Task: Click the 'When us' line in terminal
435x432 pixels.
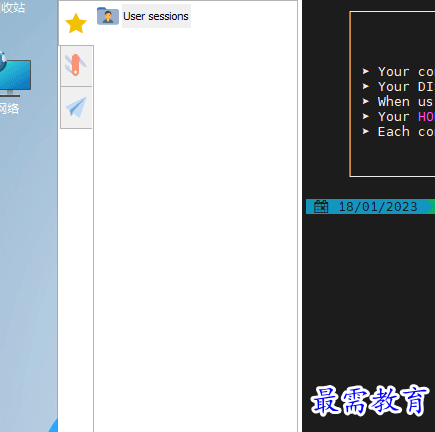Action: click(399, 102)
